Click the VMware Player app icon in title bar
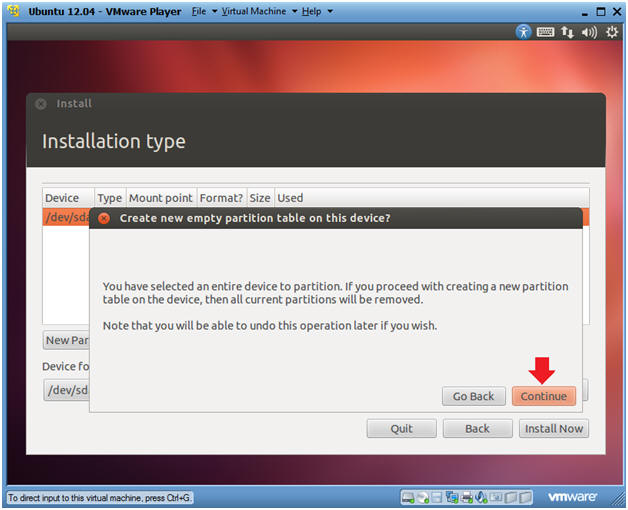628x510 pixels. click(14, 11)
